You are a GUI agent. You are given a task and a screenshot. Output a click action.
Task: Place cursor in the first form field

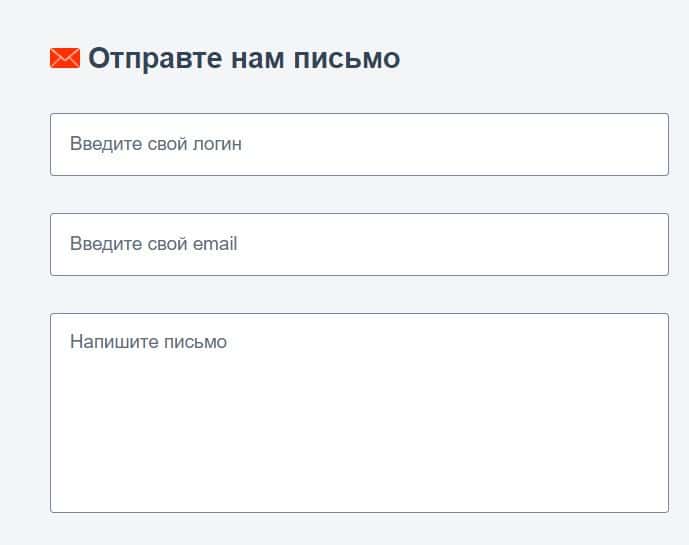[x=359, y=144]
